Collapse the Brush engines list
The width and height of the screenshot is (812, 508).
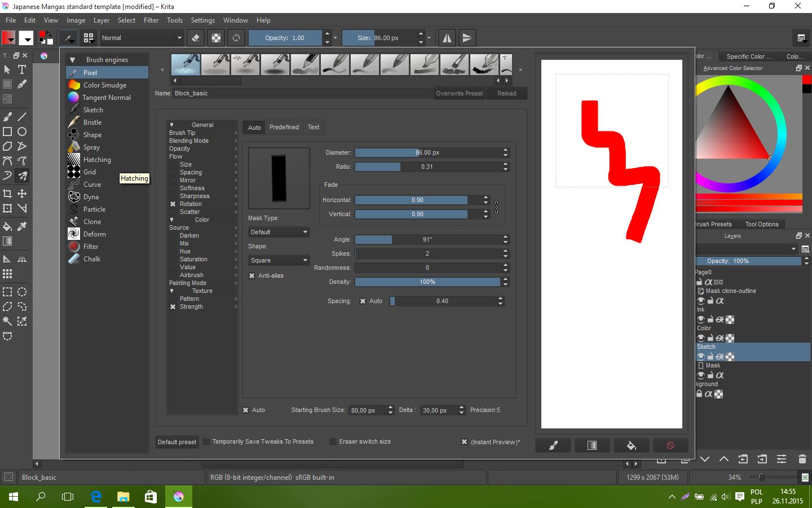click(72, 59)
